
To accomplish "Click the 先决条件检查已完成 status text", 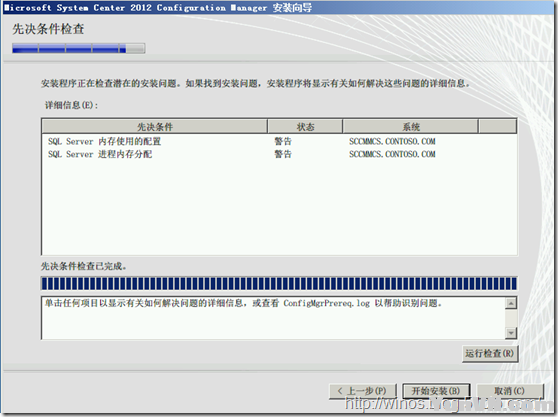I will (84, 266).
